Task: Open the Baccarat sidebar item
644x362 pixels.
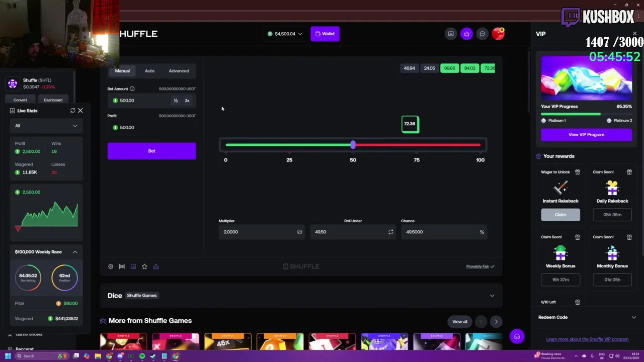Action: click(24, 349)
